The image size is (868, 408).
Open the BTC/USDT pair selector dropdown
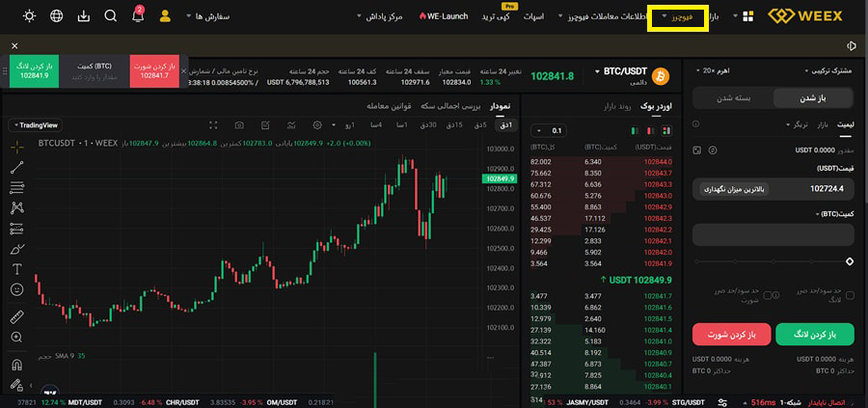coord(621,72)
